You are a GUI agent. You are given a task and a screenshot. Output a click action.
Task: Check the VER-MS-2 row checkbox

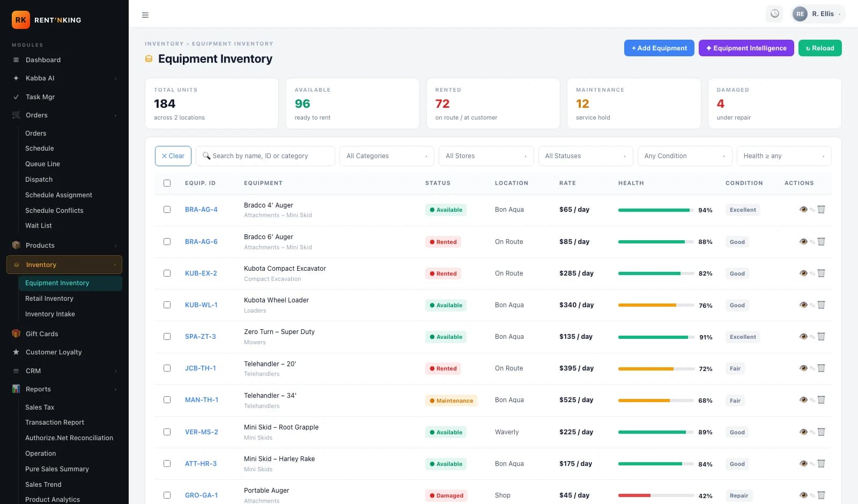[167, 432]
